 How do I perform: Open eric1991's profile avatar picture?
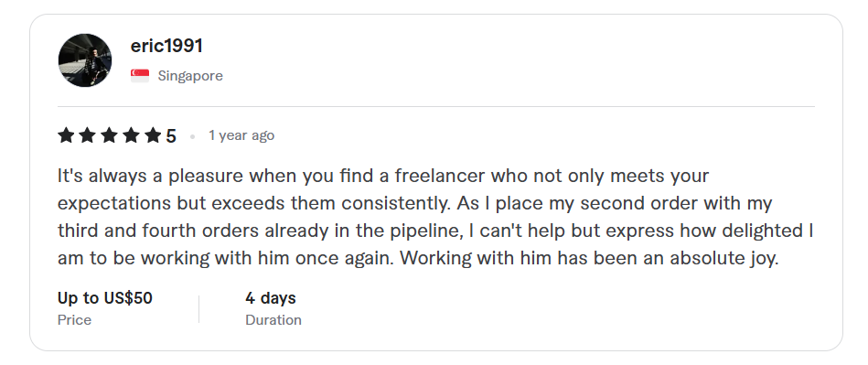tap(85, 60)
